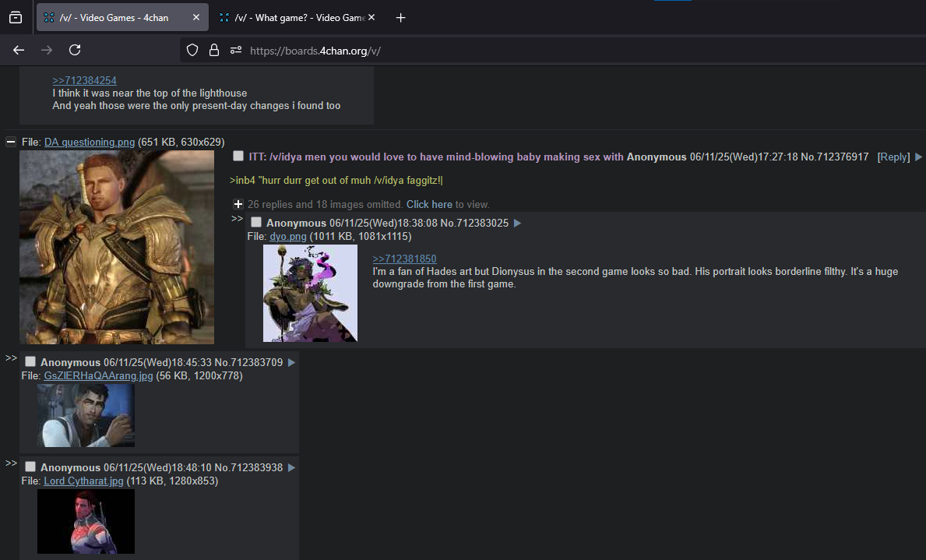Reload the current page
Screen dimensions: 926x560
pyautogui.click(x=75, y=50)
